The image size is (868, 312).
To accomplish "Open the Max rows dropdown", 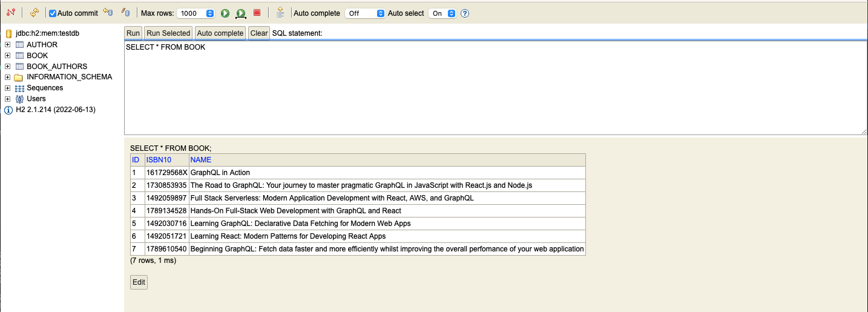I will coord(196,13).
